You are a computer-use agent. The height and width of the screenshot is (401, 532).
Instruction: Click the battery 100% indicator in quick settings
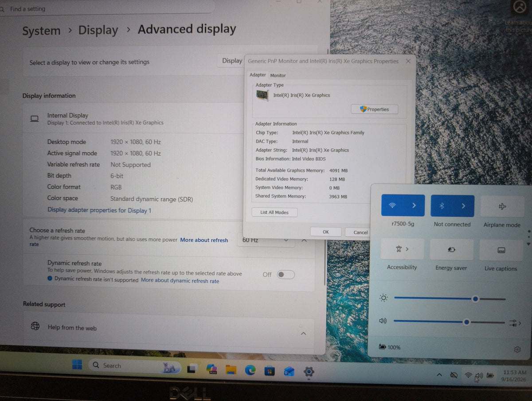(390, 347)
